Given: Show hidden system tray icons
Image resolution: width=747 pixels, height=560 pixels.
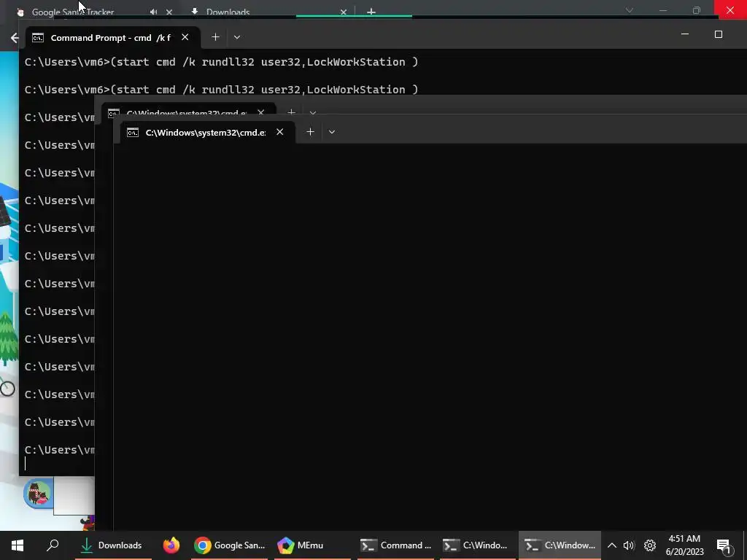Looking at the screenshot, I should [x=612, y=545].
